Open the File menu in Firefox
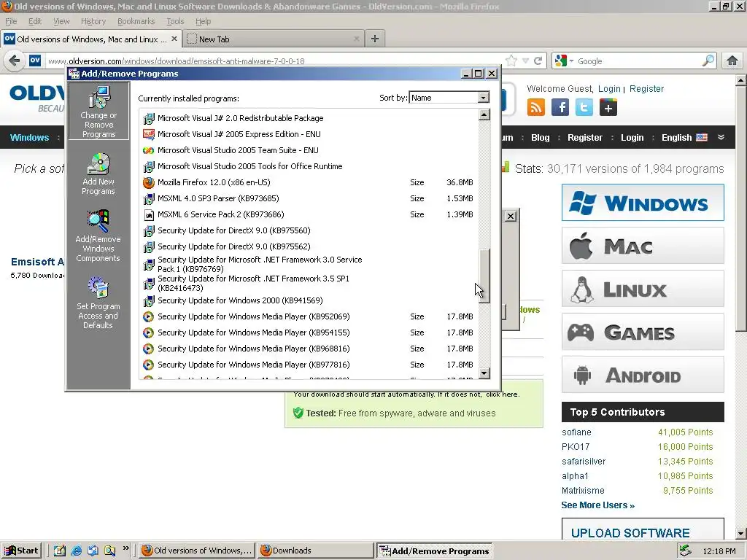Screen dimensions: 747x560 11,21
